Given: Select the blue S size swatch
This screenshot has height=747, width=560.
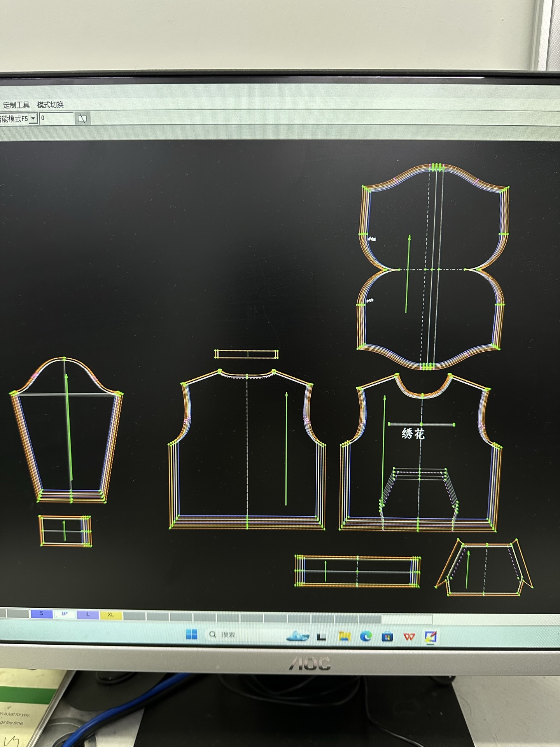Looking at the screenshot, I should (x=42, y=614).
